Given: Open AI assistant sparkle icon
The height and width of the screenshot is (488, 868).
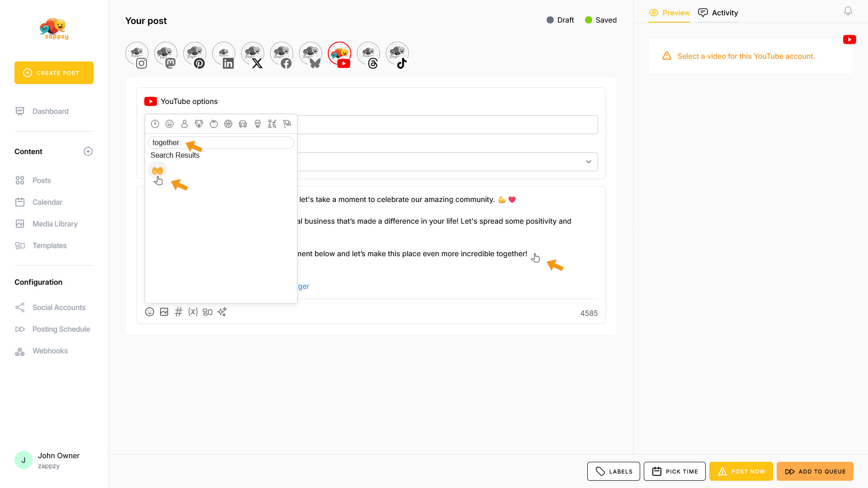Looking at the screenshot, I should 222,312.
